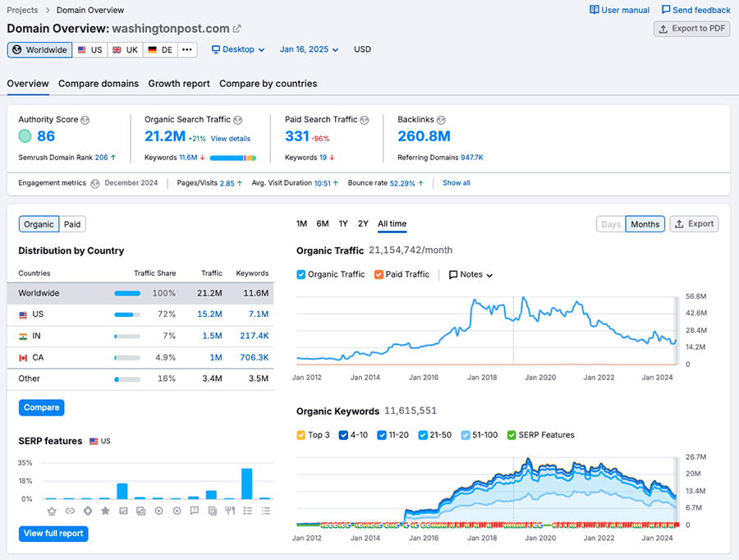
Task: Click Canada flag in country table
Action: click(23, 358)
